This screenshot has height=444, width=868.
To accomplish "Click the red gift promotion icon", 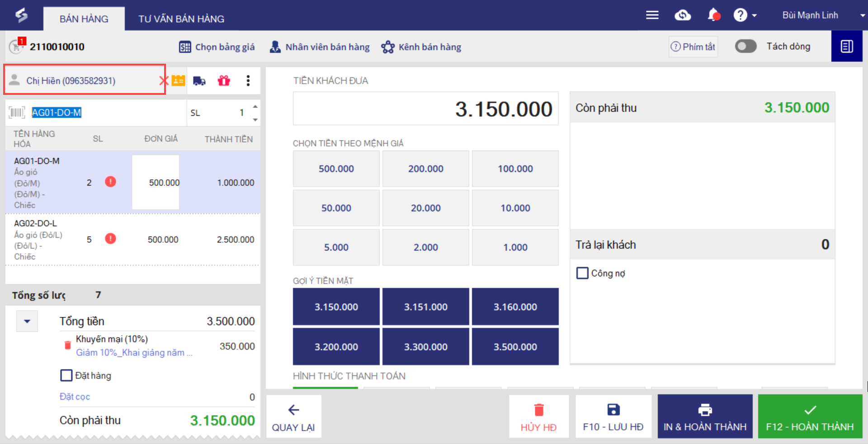I will [x=224, y=81].
